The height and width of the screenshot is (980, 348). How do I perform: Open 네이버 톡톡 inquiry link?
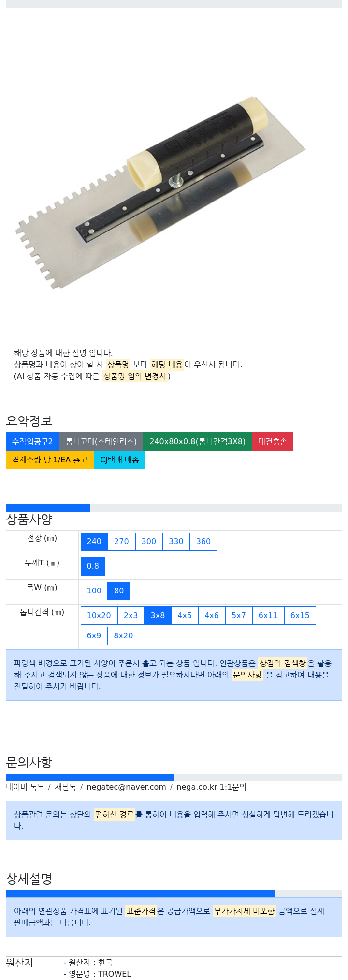coord(25,787)
